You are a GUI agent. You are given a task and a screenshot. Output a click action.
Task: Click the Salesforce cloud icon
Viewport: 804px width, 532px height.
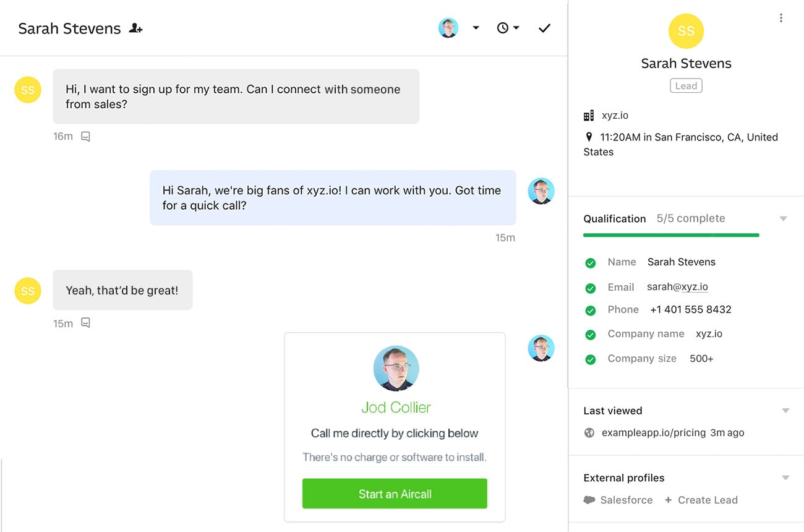[589, 500]
